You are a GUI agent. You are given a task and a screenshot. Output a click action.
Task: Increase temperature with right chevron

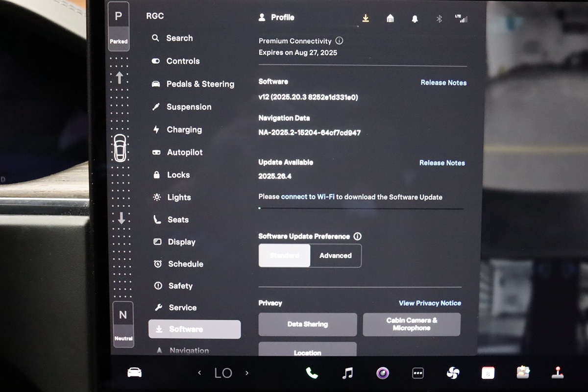[x=247, y=373]
